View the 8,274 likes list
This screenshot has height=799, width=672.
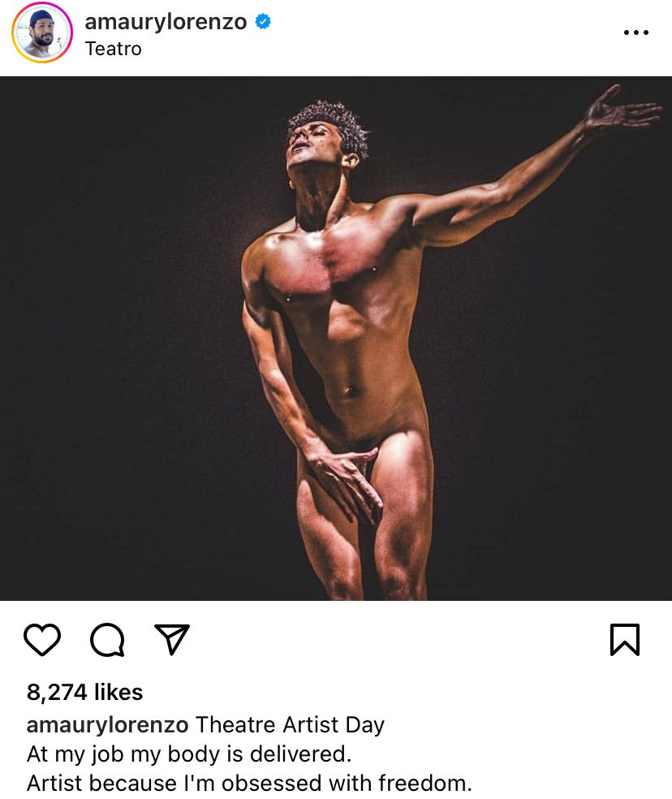click(x=84, y=692)
